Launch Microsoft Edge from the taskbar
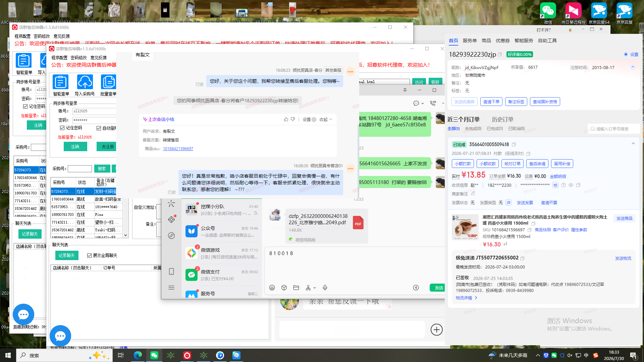644x362 pixels. point(138,355)
